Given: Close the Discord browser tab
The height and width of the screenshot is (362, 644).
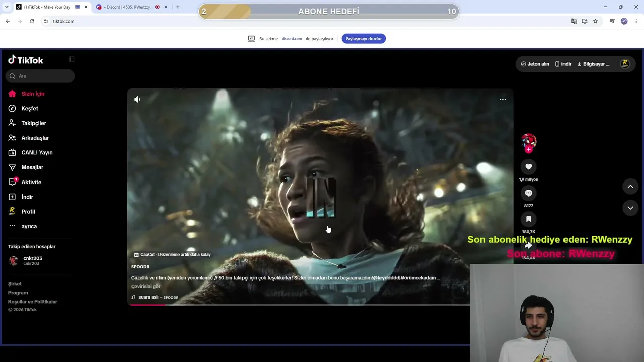Looking at the screenshot, I should 166,7.
